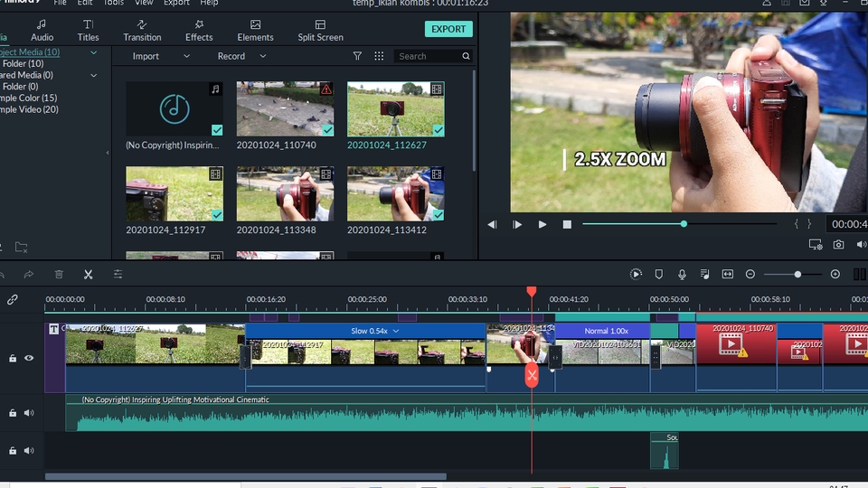Open the Effects tab
The image size is (868, 488).
199,31
